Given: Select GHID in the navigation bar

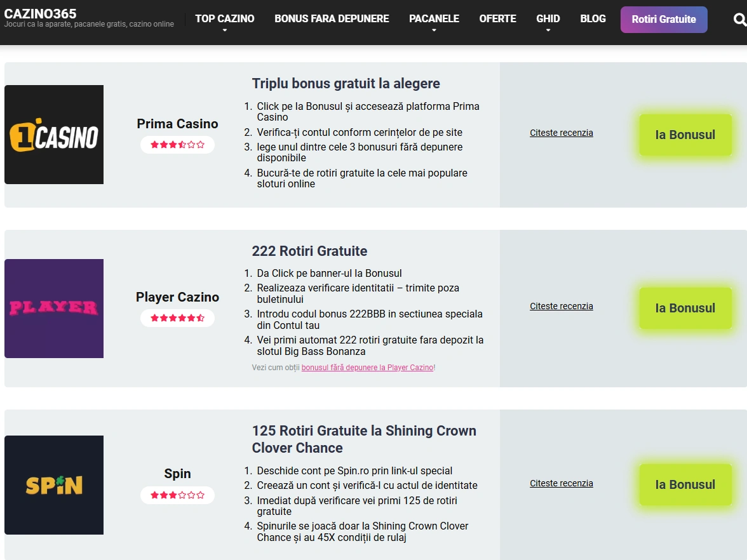Looking at the screenshot, I should coord(548,18).
